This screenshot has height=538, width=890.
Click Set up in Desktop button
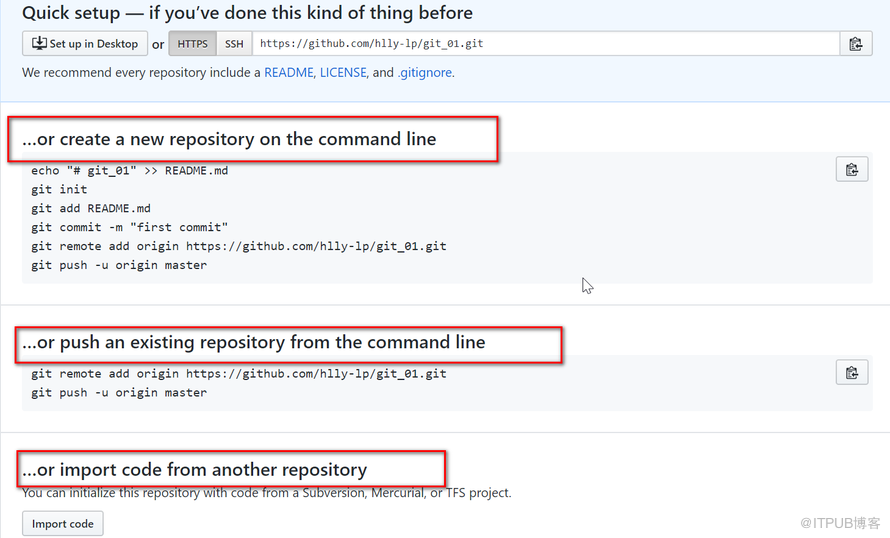pyautogui.click(x=85, y=44)
